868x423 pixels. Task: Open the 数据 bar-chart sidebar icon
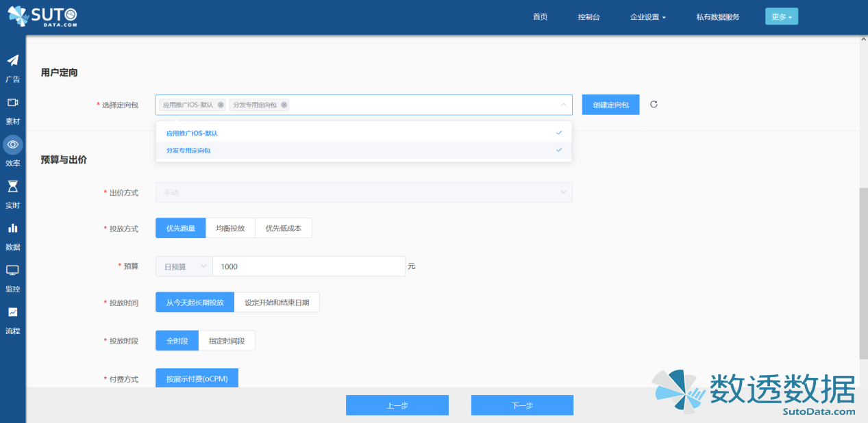coord(12,228)
